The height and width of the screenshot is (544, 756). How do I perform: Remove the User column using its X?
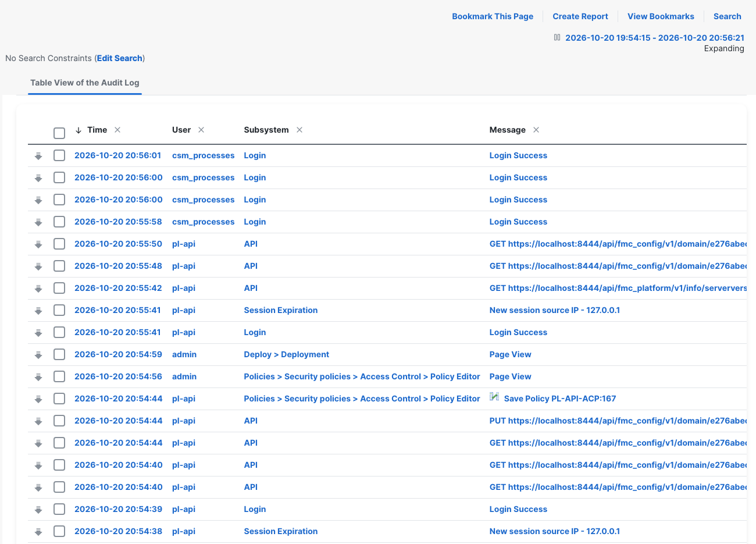pyautogui.click(x=201, y=130)
